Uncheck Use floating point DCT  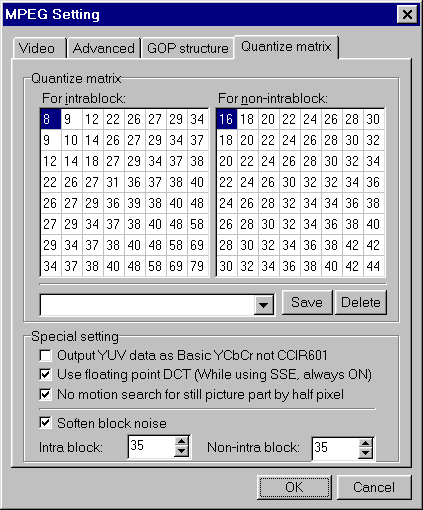click(45, 374)
